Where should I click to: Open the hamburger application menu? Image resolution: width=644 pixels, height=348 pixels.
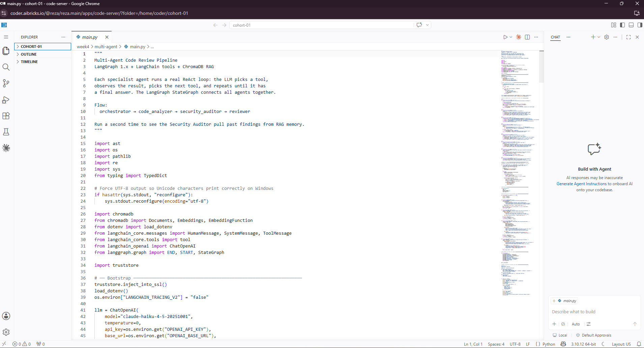[x=6, y=37]
